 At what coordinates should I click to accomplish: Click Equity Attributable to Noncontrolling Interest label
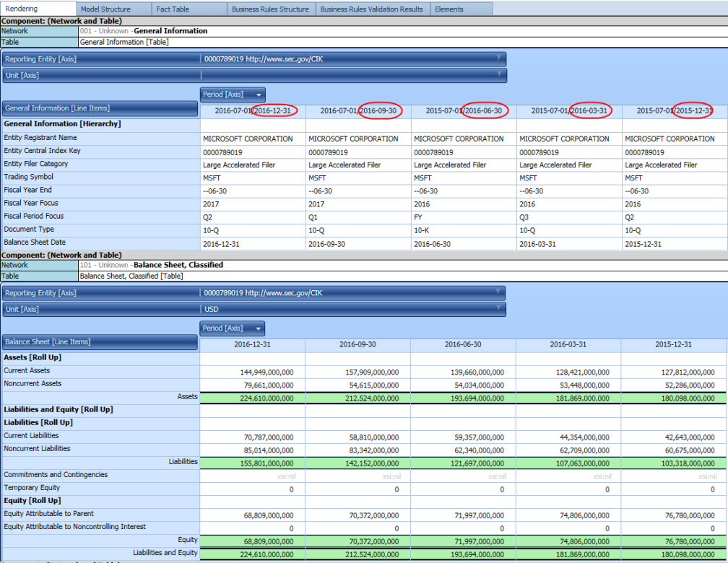(x=75, y=527)
